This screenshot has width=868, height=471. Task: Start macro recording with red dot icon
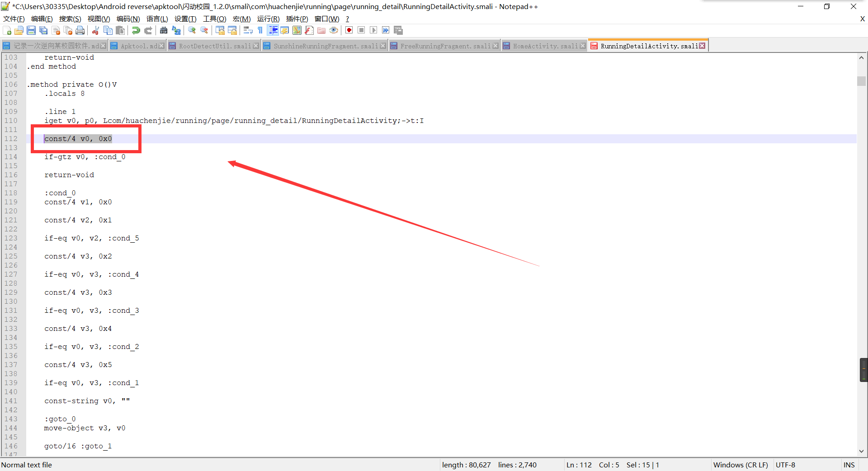[x=349, y=30]
